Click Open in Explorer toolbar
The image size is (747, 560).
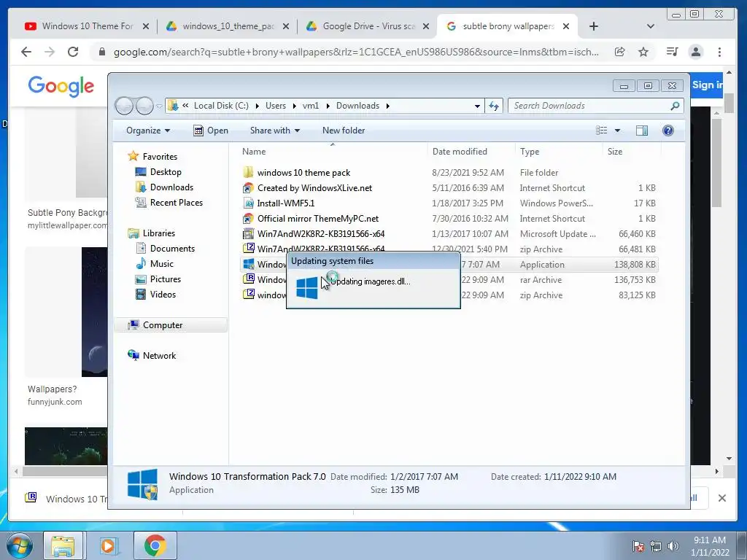click(211, 131)
